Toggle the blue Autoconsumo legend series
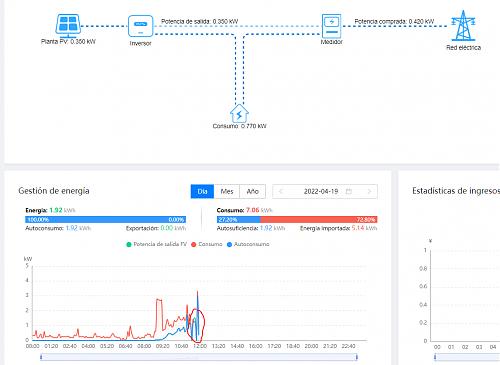The width and height of the screenshot is (500, 365). (x=248, y=244)
